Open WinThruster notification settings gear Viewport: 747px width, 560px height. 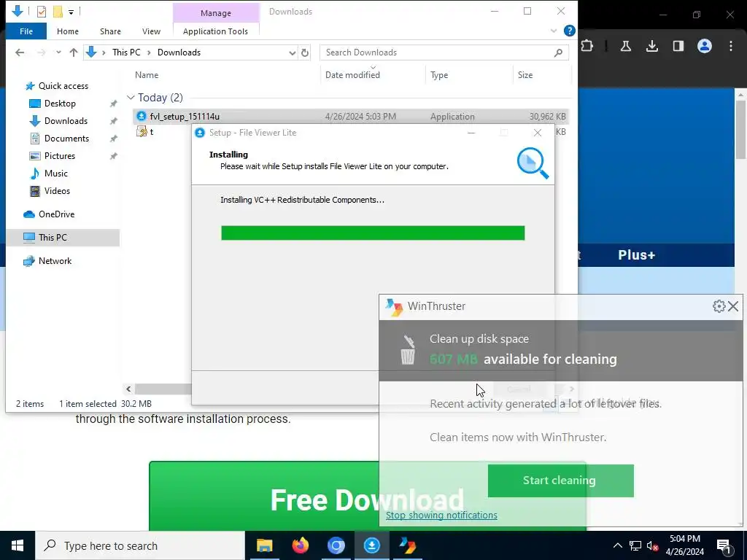click(719, 306)
